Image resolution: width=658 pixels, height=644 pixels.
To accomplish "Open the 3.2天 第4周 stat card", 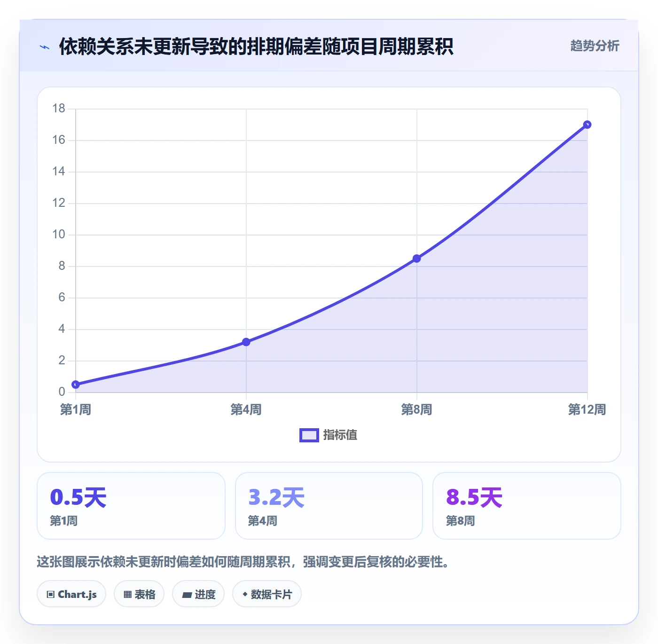I will 329,506.
